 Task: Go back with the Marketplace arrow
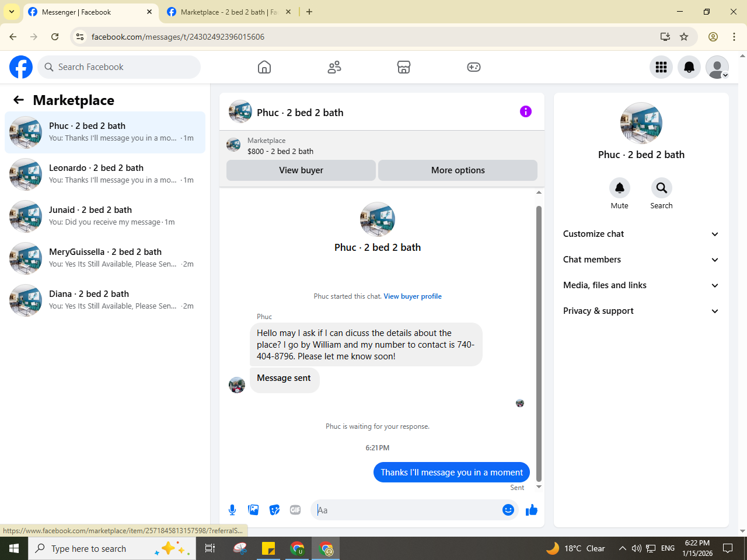pyautogui.click(x=19, y=100)
